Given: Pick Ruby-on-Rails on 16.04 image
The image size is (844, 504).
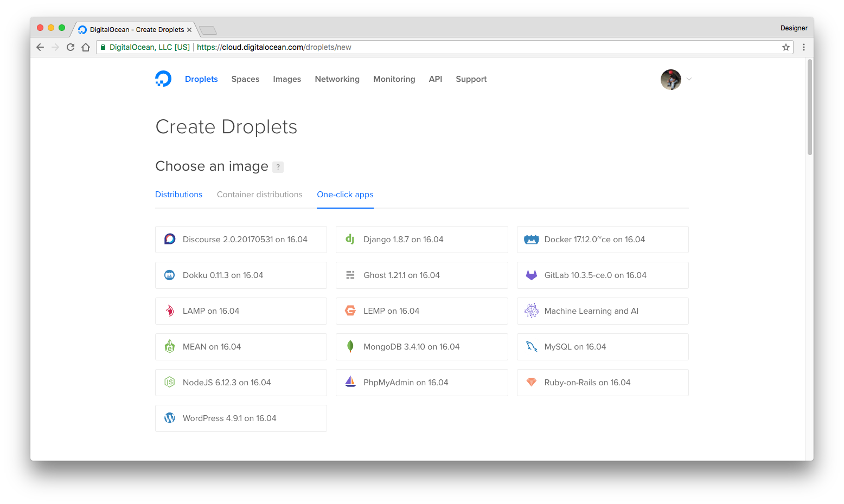Looking at the screenshot, I should point(603,383).
